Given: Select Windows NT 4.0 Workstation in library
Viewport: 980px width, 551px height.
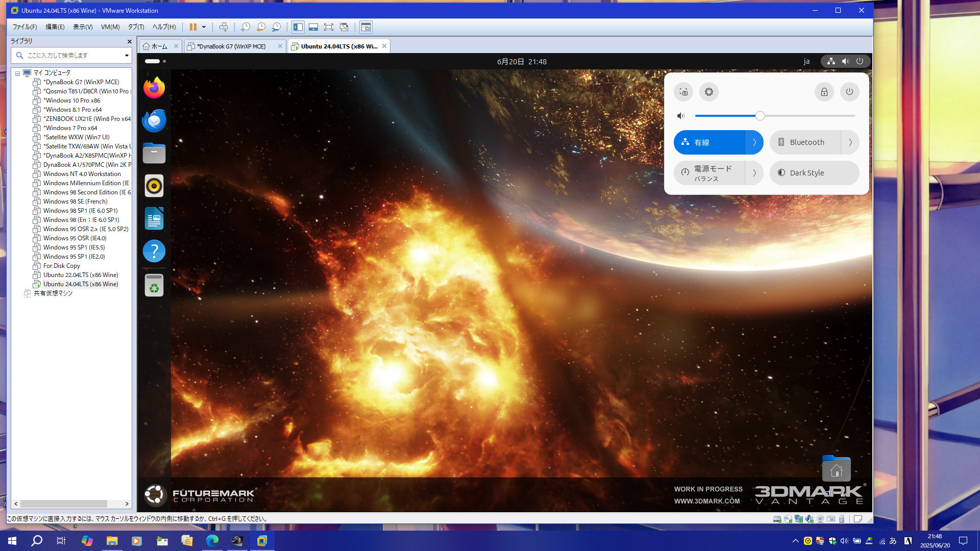Looking at the screenshot, I should [82, 174].
